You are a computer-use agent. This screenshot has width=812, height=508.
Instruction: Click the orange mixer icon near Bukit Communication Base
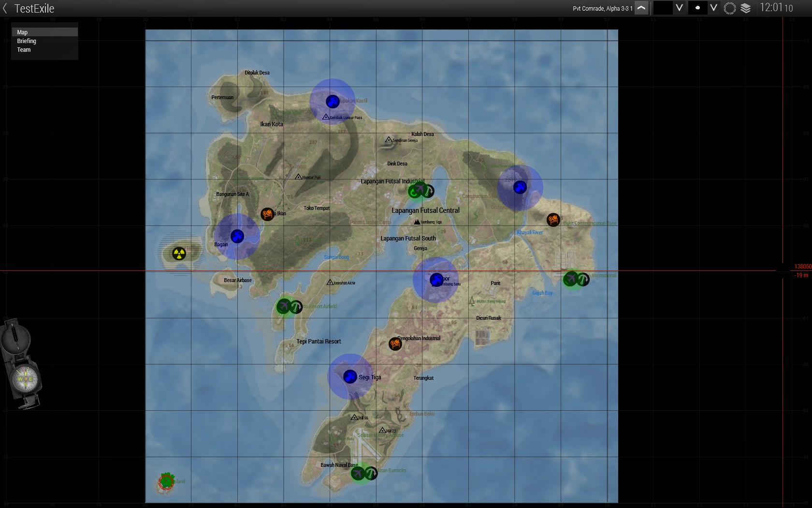click(553, 220)
